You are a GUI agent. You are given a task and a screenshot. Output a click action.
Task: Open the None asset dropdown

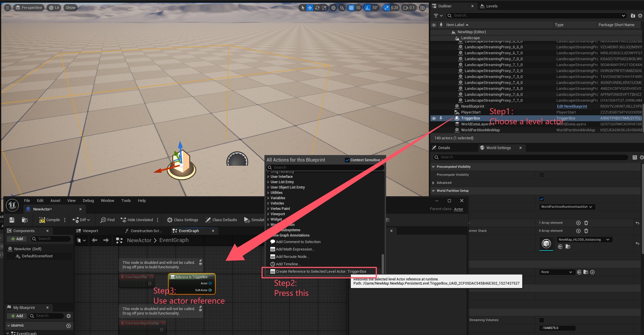(556, 272)
